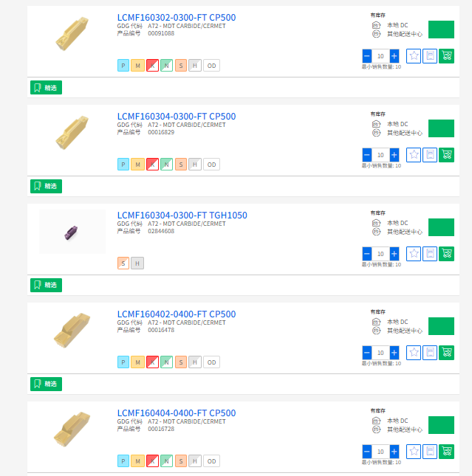Increase quantity for LCMF160302-0300-FT CP500
The image size is (472, 476).
click(394, 56)
